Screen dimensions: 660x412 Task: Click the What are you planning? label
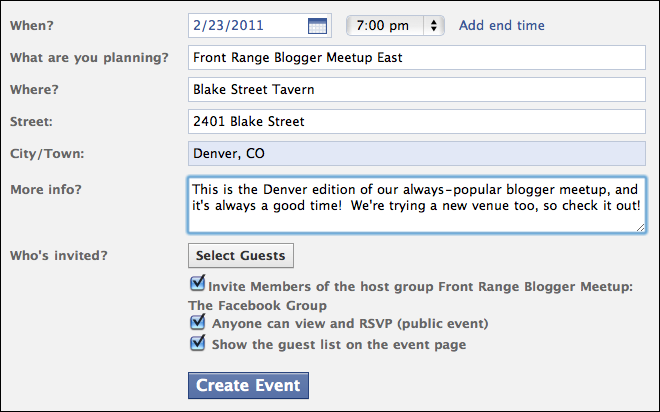tap(89, 58)
